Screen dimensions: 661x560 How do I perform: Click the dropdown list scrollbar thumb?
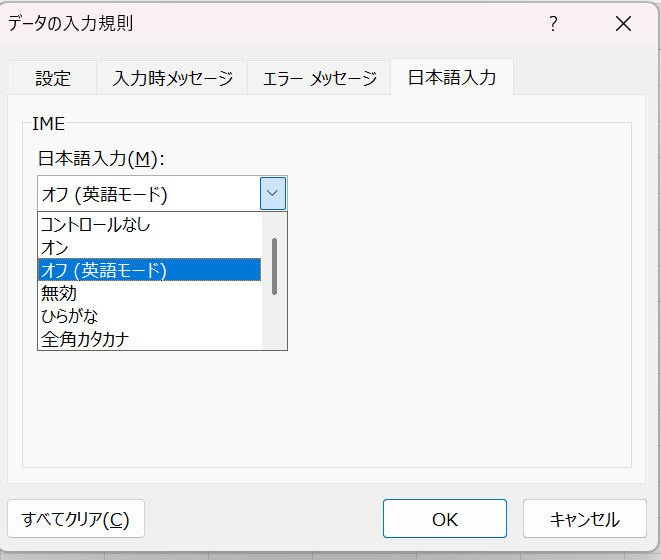click(274, 267)
